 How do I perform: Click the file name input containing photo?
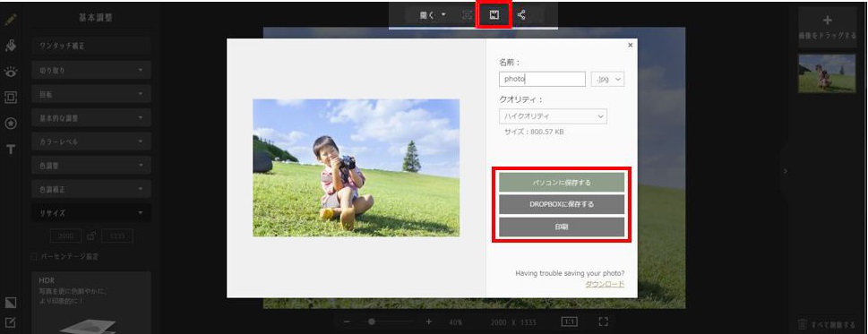pos(542,79)
